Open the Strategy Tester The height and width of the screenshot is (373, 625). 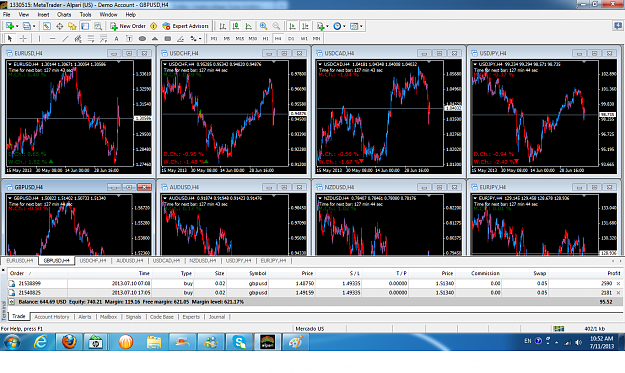98,26
